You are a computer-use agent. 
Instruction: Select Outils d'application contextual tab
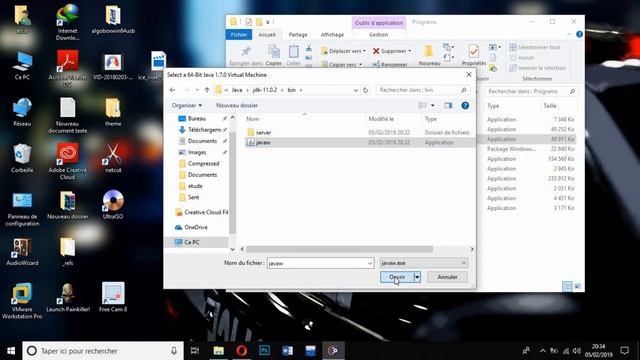[x=379, y=23]
